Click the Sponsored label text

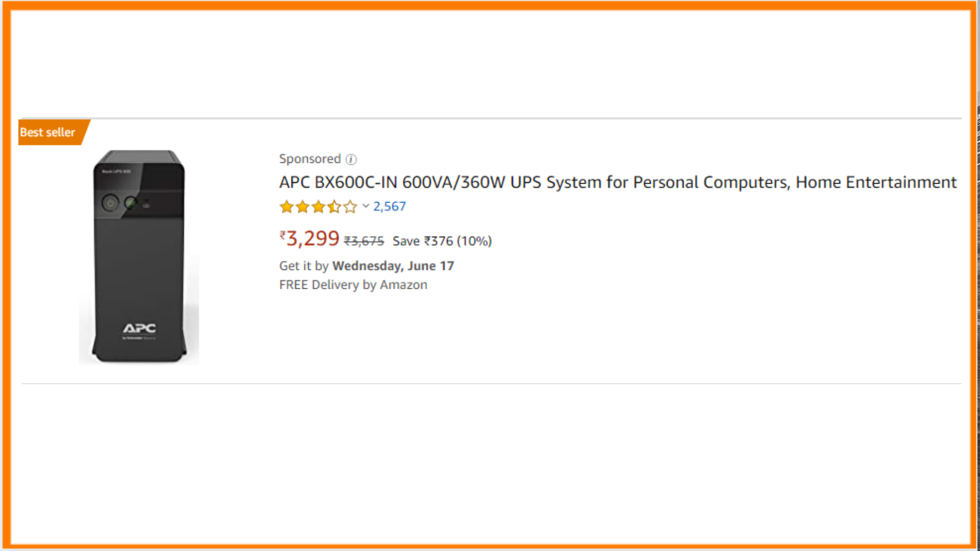tap(310, 159)
